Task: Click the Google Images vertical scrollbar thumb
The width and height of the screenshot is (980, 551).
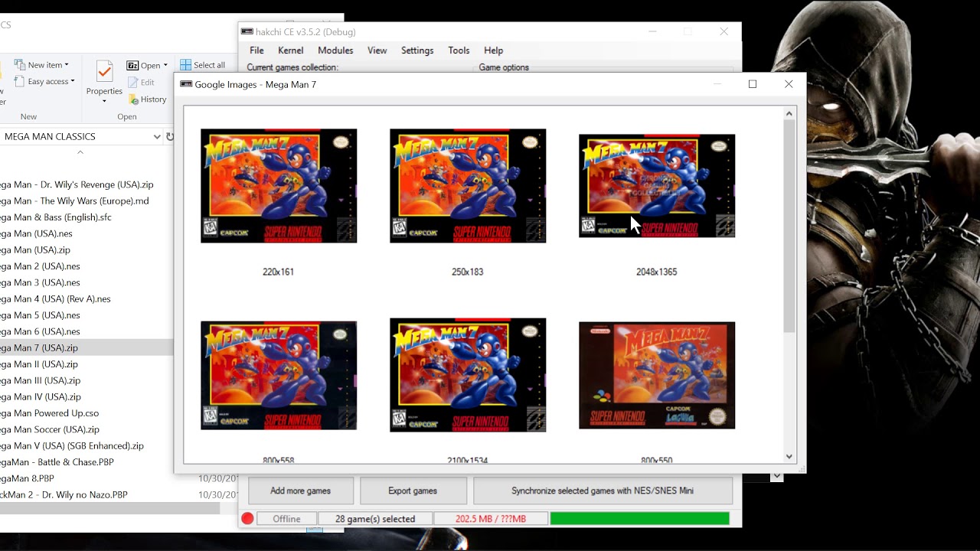Action: [x=789, y=226]
